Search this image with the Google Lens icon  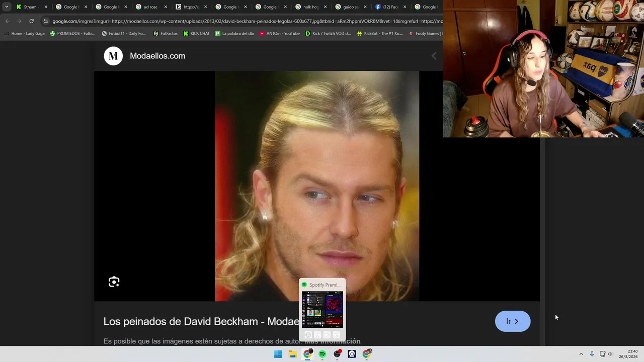pos(114,282)
